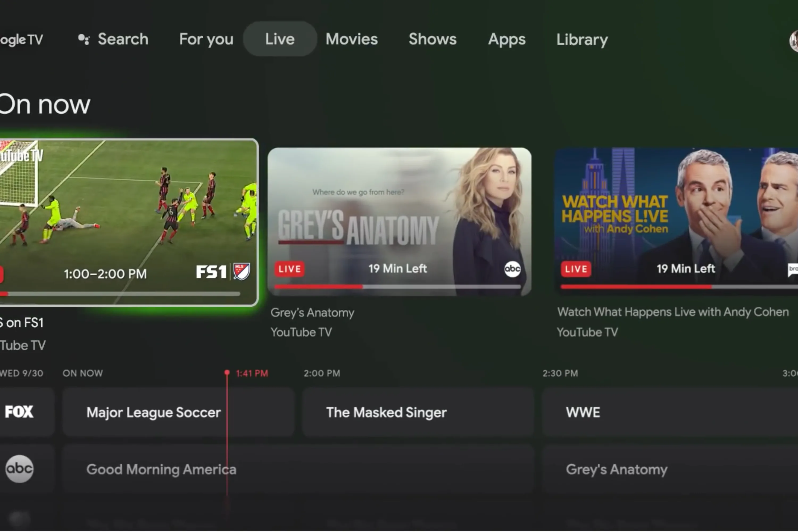Click progress bar on soccer card

tap(120, 294)
